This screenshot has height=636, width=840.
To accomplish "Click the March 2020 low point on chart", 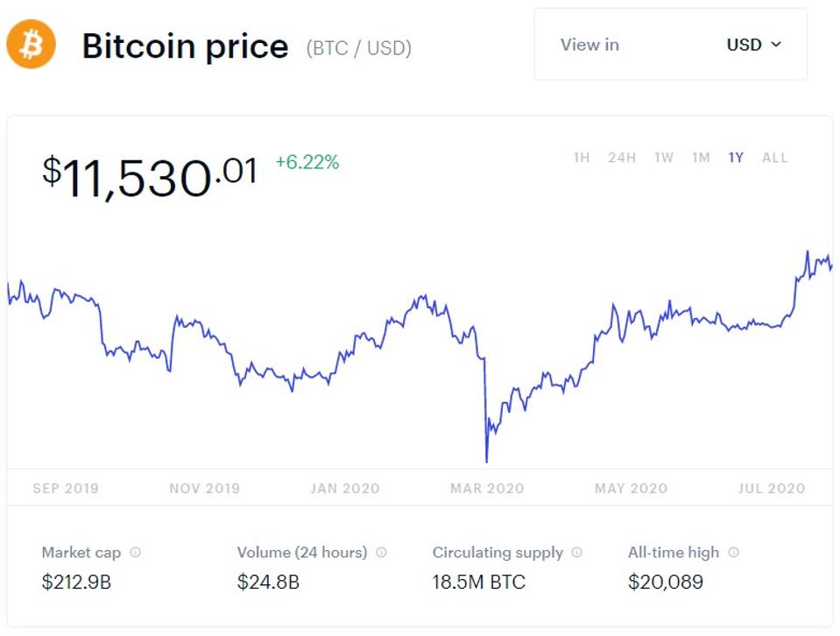I will [486, 459].
